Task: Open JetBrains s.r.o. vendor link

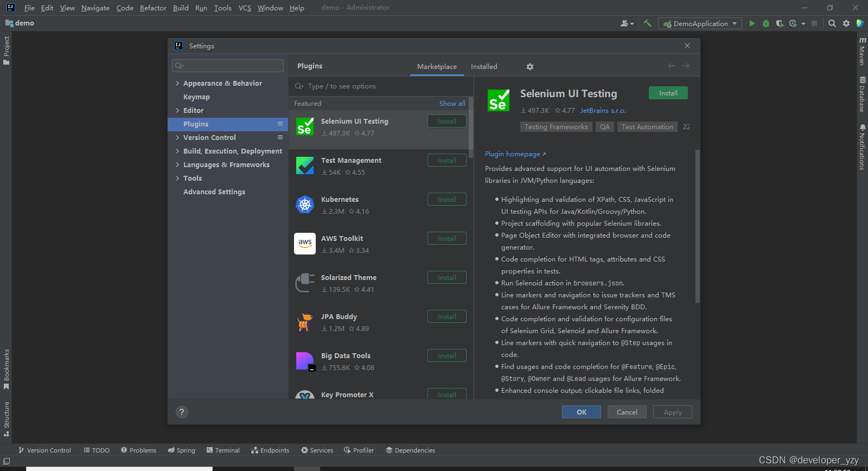Action: pyautogui.click(x=603, y=110)
